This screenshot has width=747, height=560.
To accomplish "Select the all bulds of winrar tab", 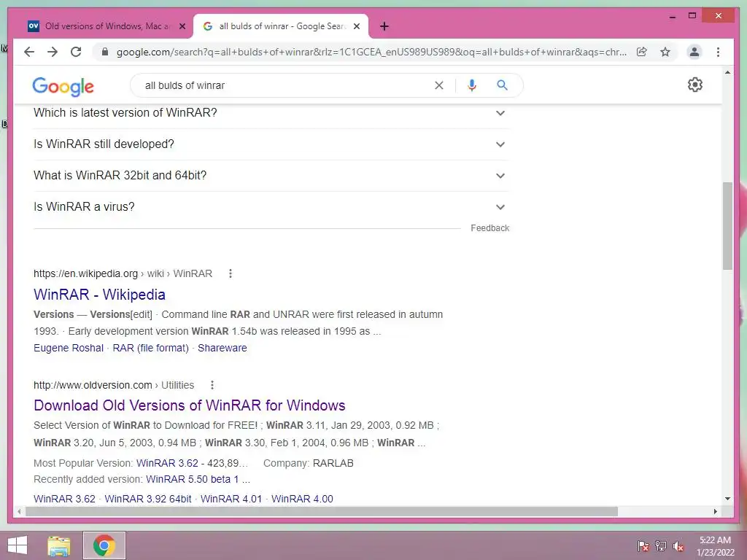I will (x=281, y=26).
